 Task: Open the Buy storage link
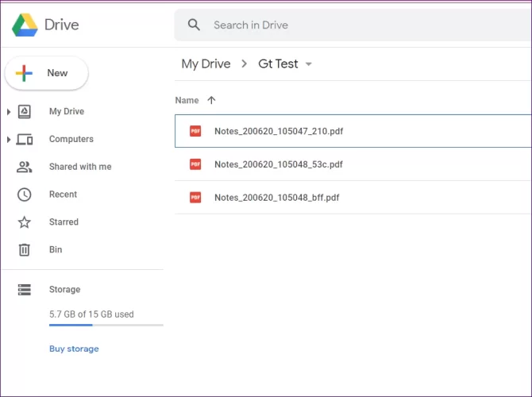click(74, 349)
